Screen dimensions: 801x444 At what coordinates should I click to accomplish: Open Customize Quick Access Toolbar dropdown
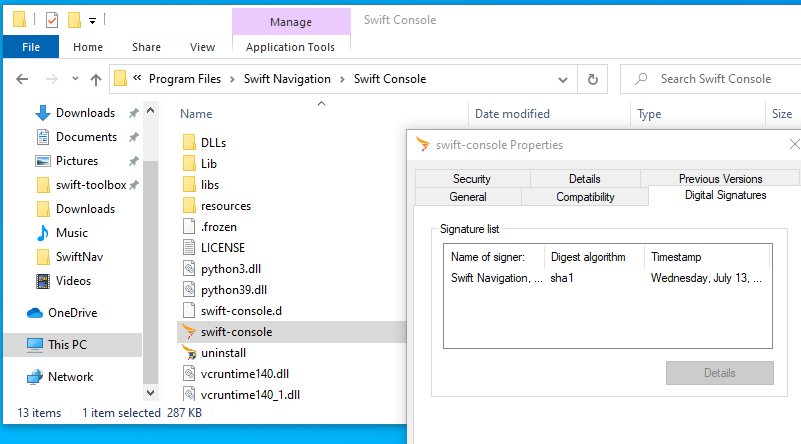point(92,21)
